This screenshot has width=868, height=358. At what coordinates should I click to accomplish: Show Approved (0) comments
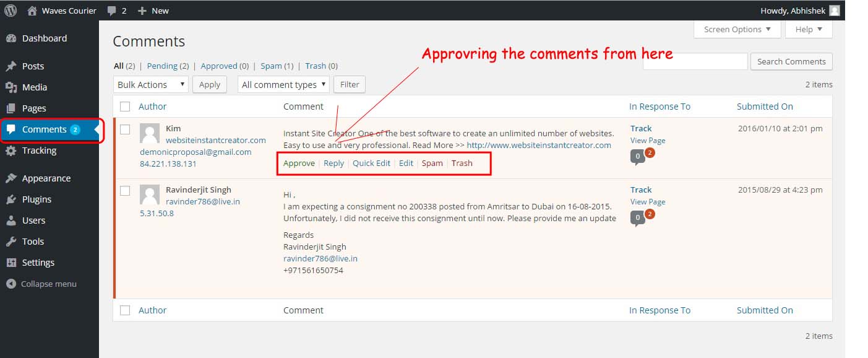coord(225,66)
